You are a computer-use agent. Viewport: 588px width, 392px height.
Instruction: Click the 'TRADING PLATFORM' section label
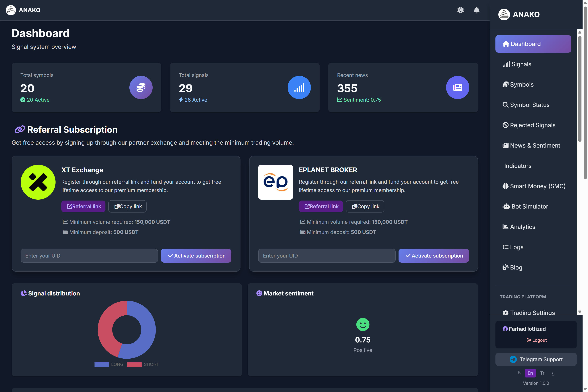tap(523, 297)
